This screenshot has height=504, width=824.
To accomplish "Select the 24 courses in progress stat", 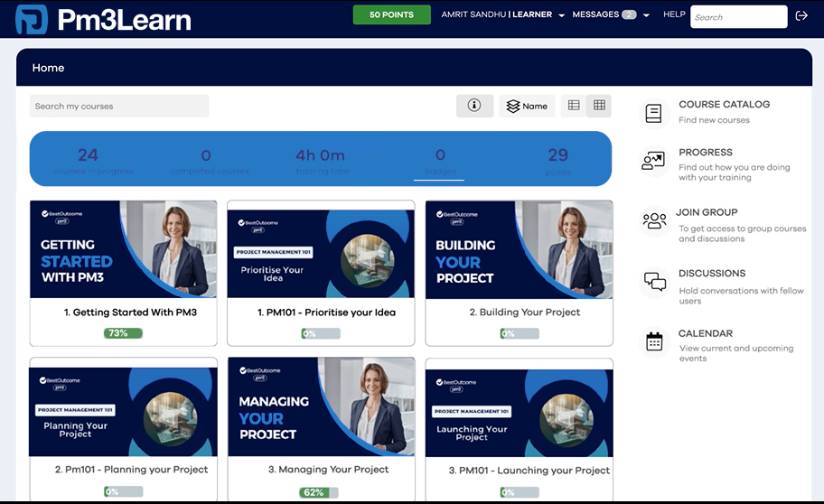I will (92, 160).
